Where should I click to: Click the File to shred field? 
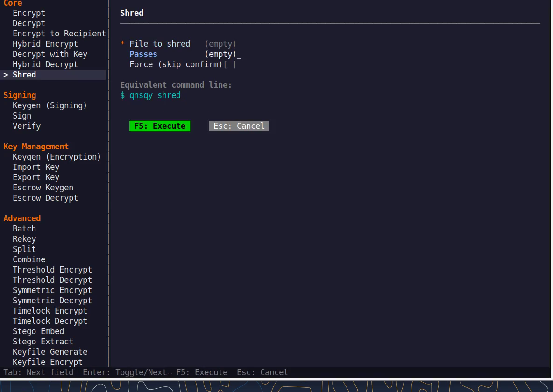(220, 44)
